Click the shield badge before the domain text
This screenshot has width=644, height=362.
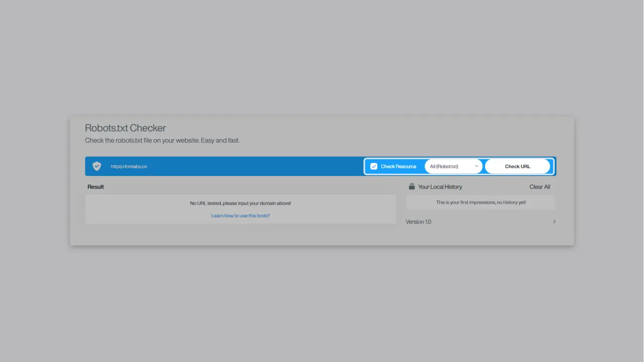pyautogui.click(x=97, y=166)
